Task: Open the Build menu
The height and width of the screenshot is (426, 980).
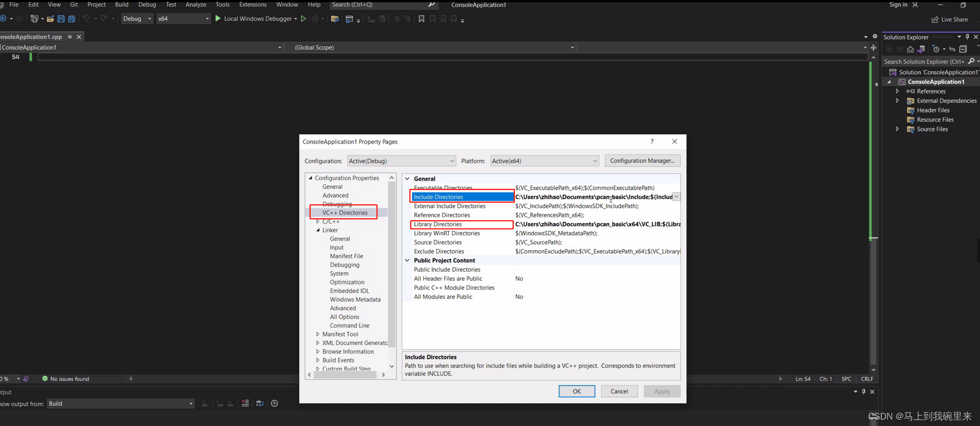Action: point(122,4)
